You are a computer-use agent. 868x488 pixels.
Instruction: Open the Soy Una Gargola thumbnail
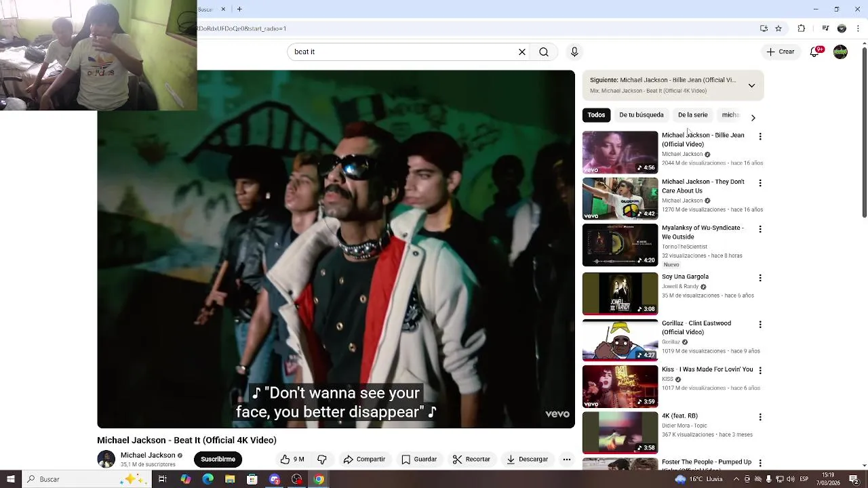620,294
